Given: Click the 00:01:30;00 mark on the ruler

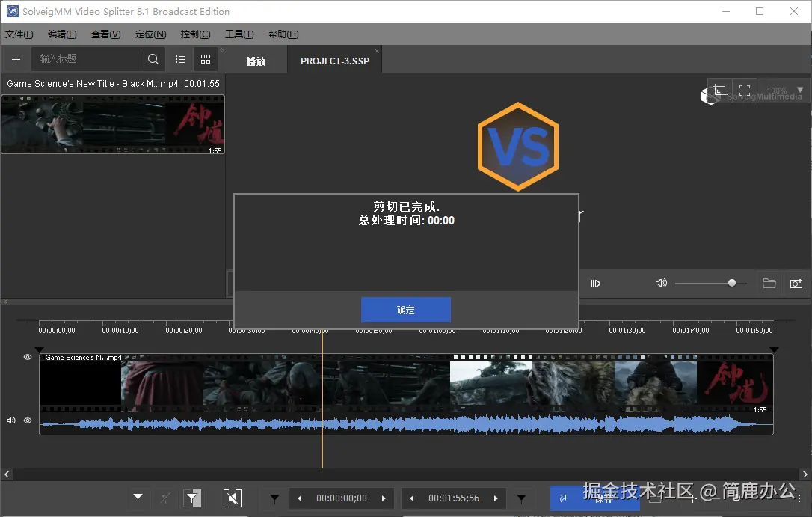Looking at the screenshot, I should click(x=627, y=330).
